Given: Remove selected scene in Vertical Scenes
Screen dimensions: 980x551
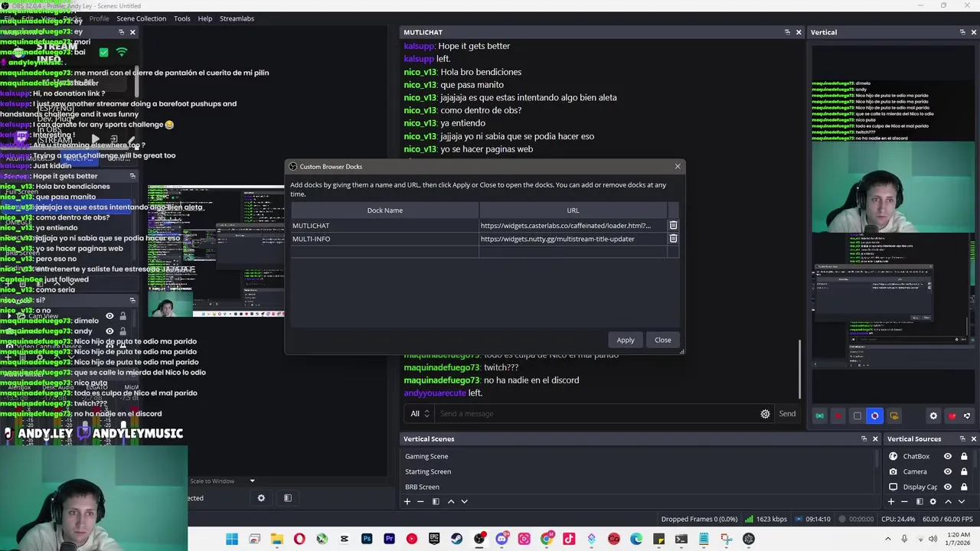Looking at the screenshot, I should [x=420, y=502].
